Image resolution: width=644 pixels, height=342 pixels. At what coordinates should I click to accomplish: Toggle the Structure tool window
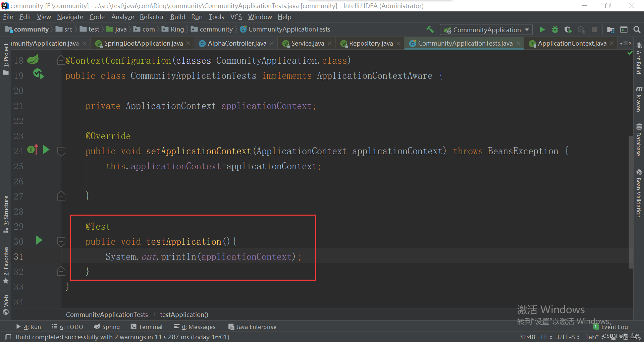pos(6,214)
